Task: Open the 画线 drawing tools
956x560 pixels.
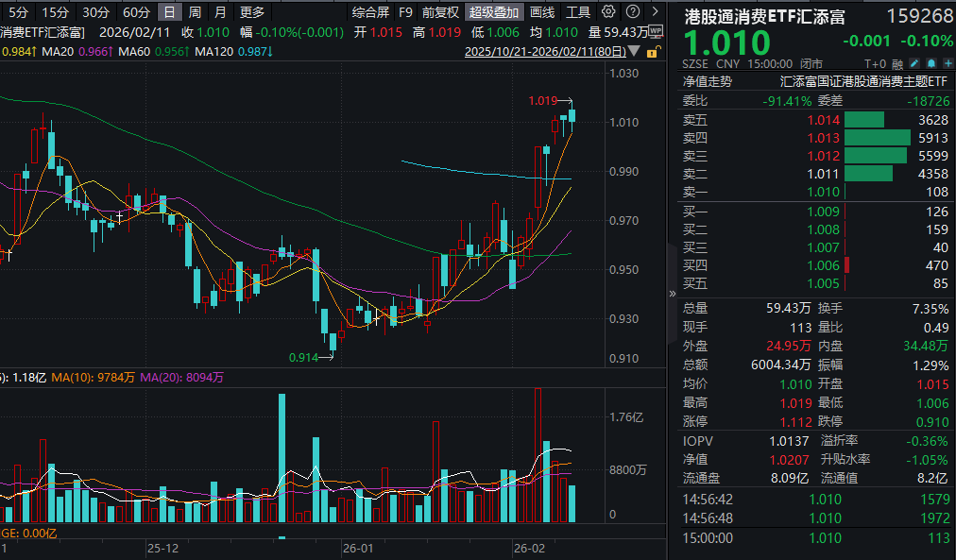Action: tap(542, 12)
